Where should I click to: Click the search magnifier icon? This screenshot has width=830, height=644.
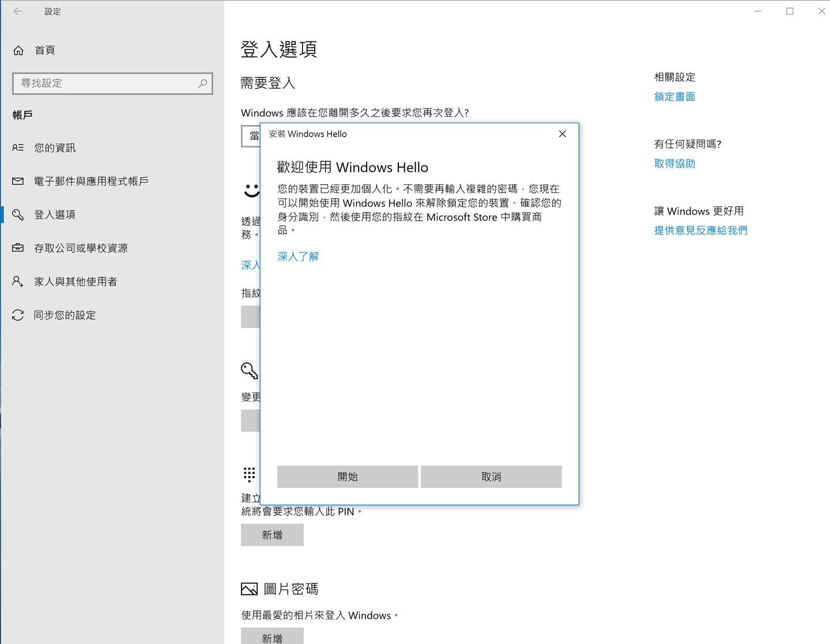[202, 84]
